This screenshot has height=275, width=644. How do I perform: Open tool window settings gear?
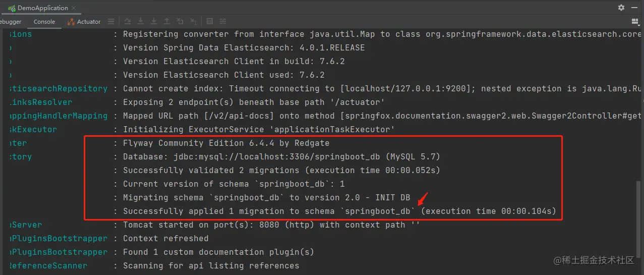coord(621,8)
